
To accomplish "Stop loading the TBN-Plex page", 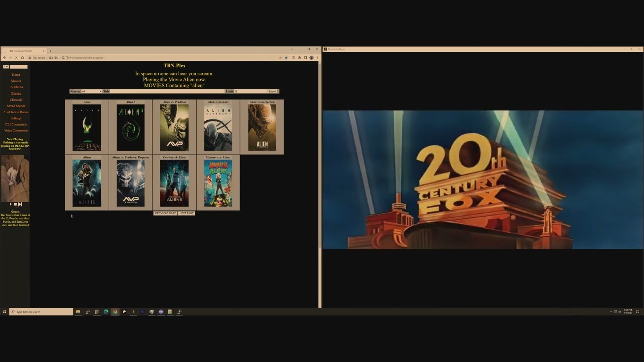I will tap(16, 58).
